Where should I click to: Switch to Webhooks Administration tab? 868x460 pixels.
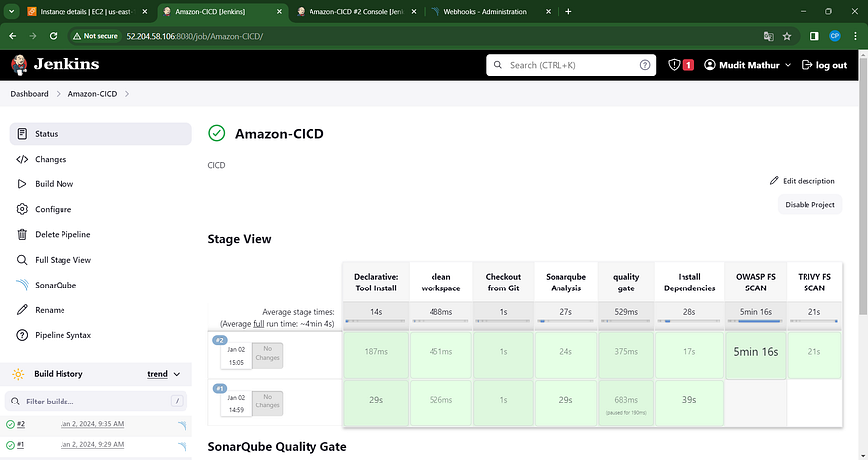490,12
